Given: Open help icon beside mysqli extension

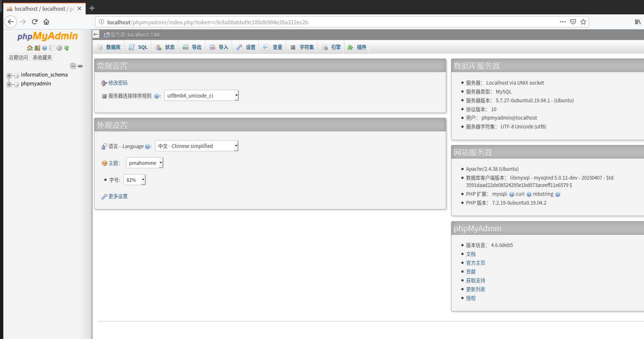Looking at the screenshot, I should (512, 194).
